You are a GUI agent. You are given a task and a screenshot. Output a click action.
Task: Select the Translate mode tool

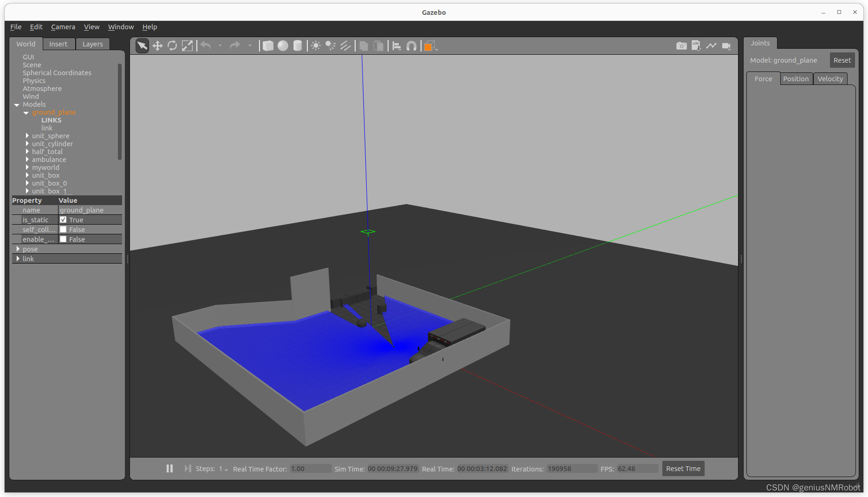point(157,45)
